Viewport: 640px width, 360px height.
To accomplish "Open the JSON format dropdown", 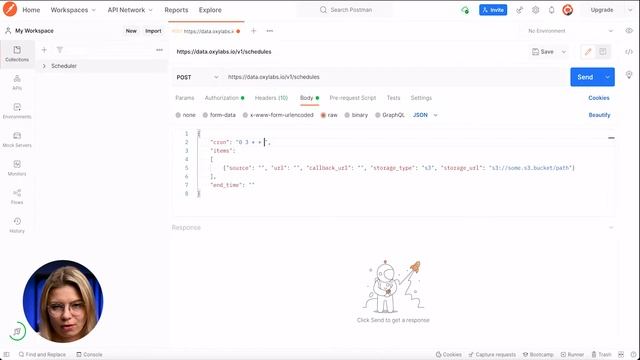I will [x=425, y=115].
